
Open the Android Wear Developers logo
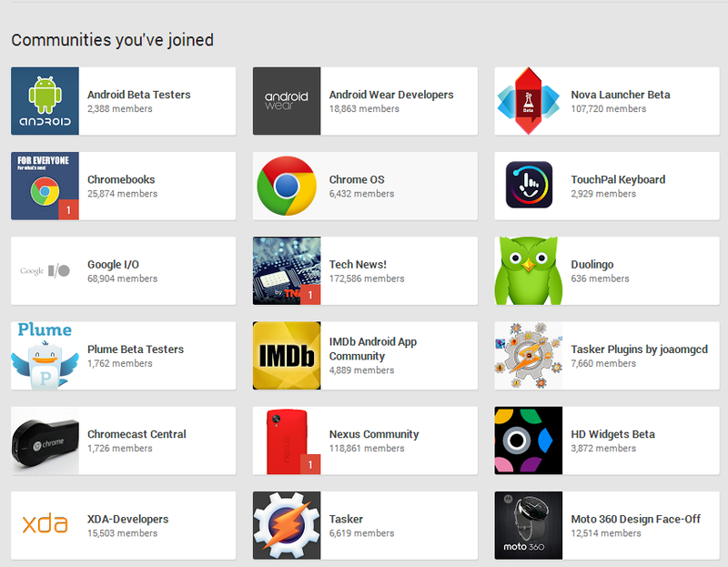(286, 101)
